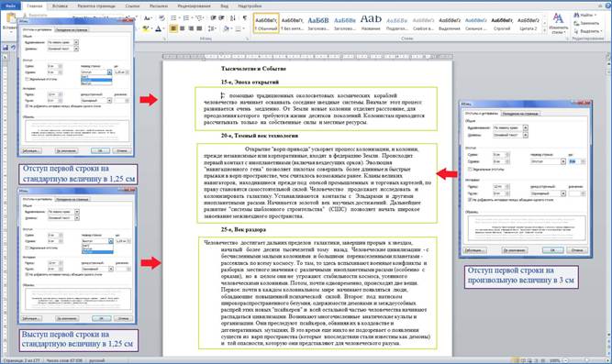Viewport: 612px width, 364px height.
Task: Decrease the paragraph indent with the ribbon icon
Action: point(213,18)
